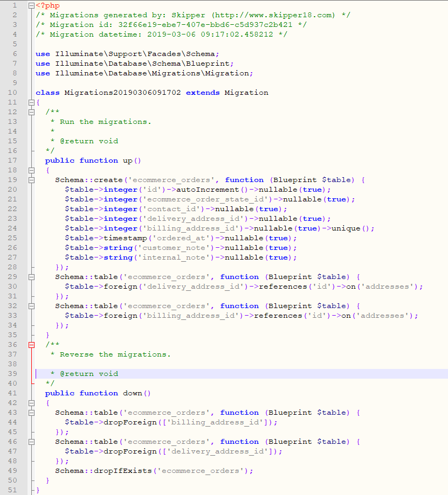Click the 'customer_note' string
The height and width of the screenshot is (495, 448).
[x=174, y=248]
